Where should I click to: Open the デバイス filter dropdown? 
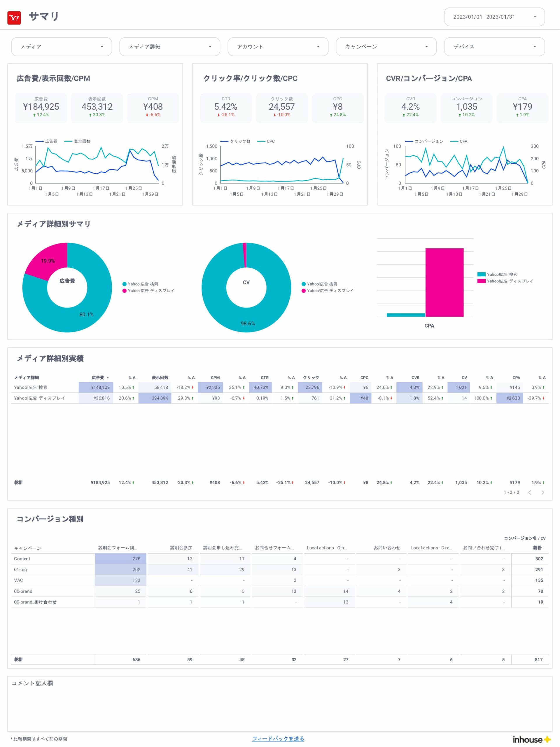point(494,47)
